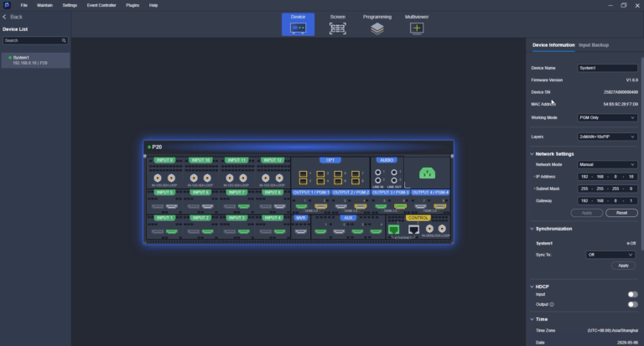The width and height of the screenshot is (644, 346).
Task: Open the Programming layers icon
Action: [x=377, y=28]
